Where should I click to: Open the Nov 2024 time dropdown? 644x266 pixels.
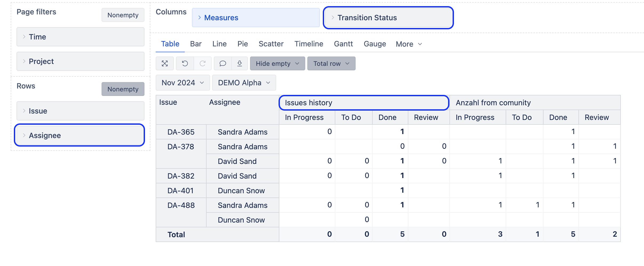[x=183, y=83]
